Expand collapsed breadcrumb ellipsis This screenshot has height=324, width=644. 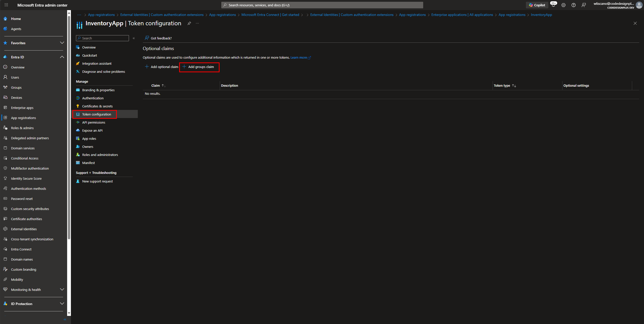pos(79,15)
